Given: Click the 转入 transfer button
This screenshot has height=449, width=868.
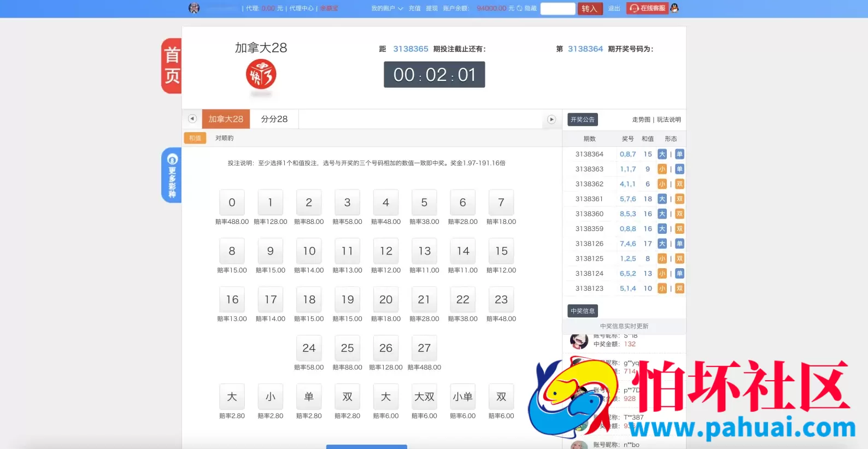Looking at the screenshot, I should (x=590, y=9).
